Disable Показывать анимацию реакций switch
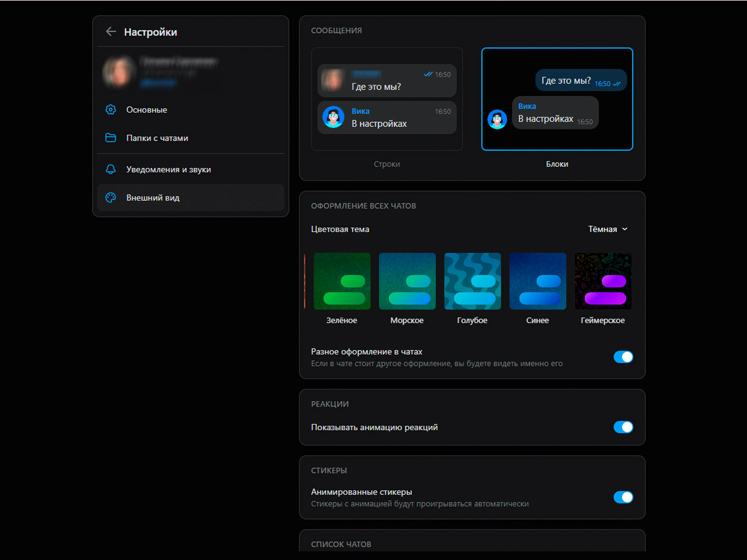The image size is (747, 560). (x=623, y=427)
